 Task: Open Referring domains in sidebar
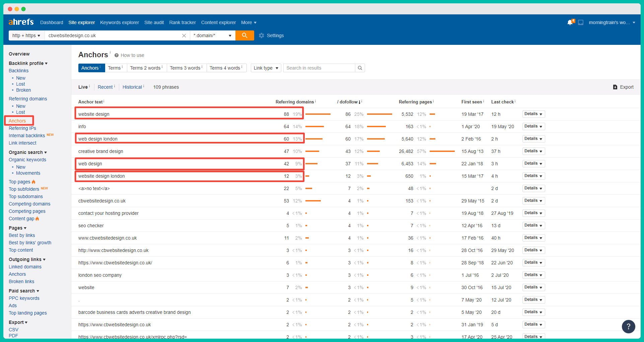tap(28, 99)
